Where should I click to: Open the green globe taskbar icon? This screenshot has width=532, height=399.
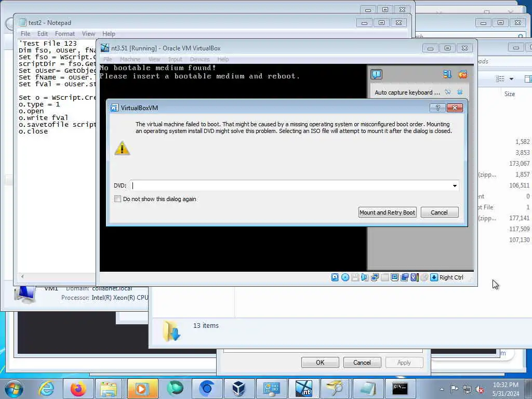[175, 388]
